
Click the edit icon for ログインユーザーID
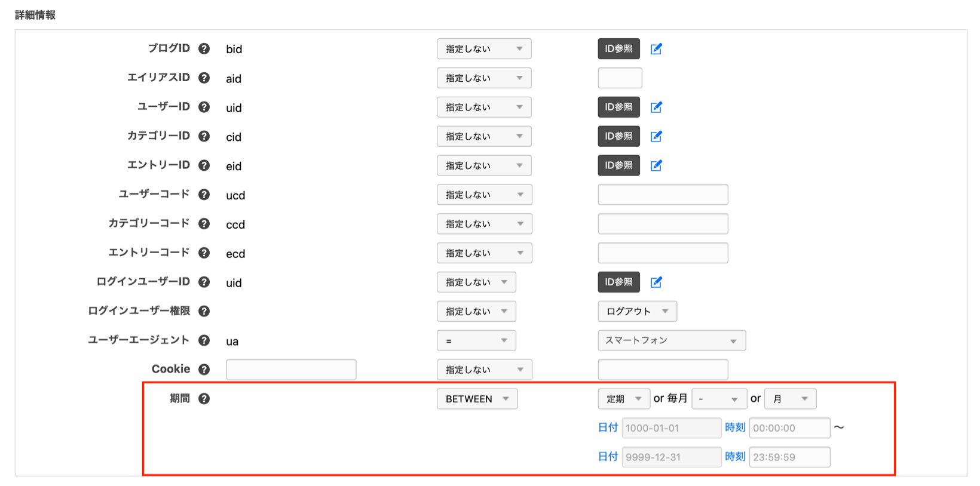pos(656,282)
